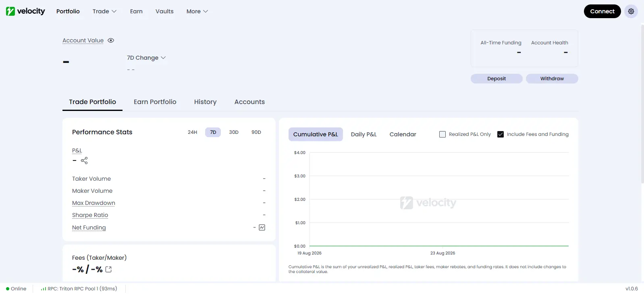
Task: Click the Deposit button
Action: click(497, 79)
